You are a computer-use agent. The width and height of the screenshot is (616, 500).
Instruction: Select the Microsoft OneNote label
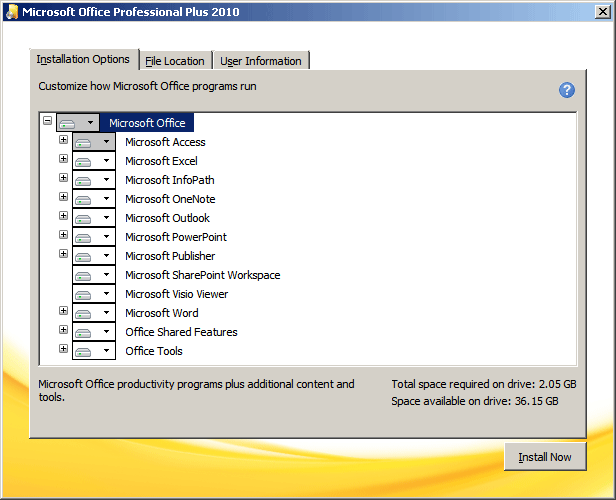point(170,199)
